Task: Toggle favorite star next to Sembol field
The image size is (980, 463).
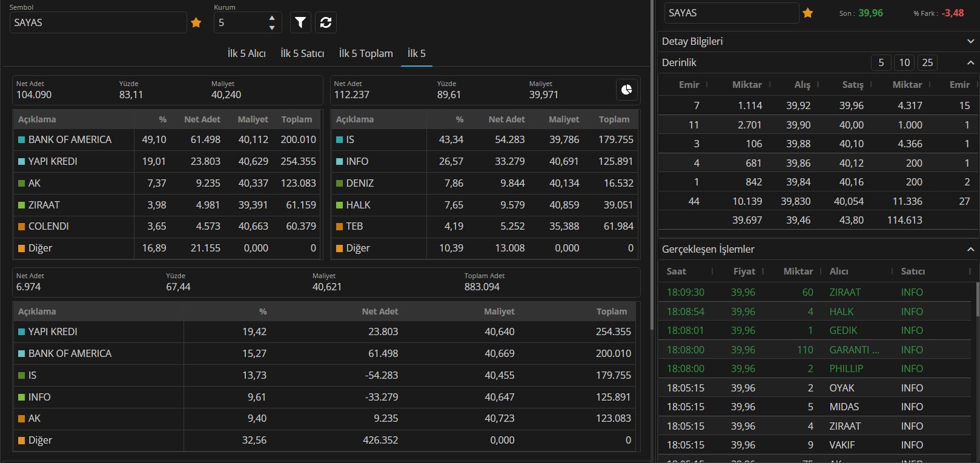Action: pyautogui.click(x=196, y=22)
